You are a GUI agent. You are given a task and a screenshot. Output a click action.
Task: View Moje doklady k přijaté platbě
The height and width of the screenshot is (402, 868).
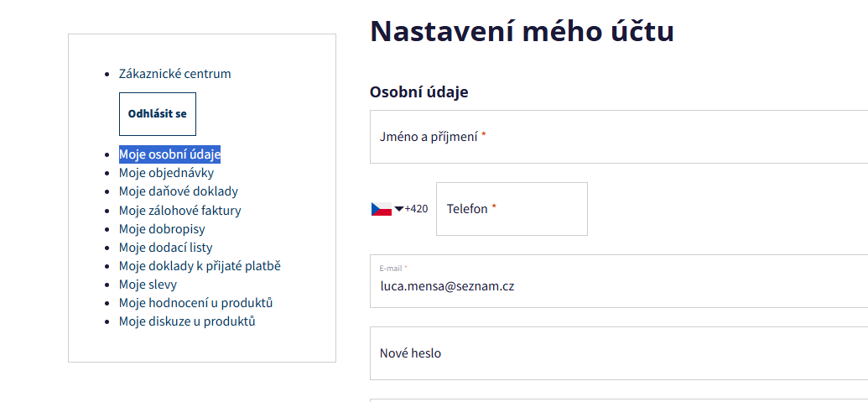(200, 266)
